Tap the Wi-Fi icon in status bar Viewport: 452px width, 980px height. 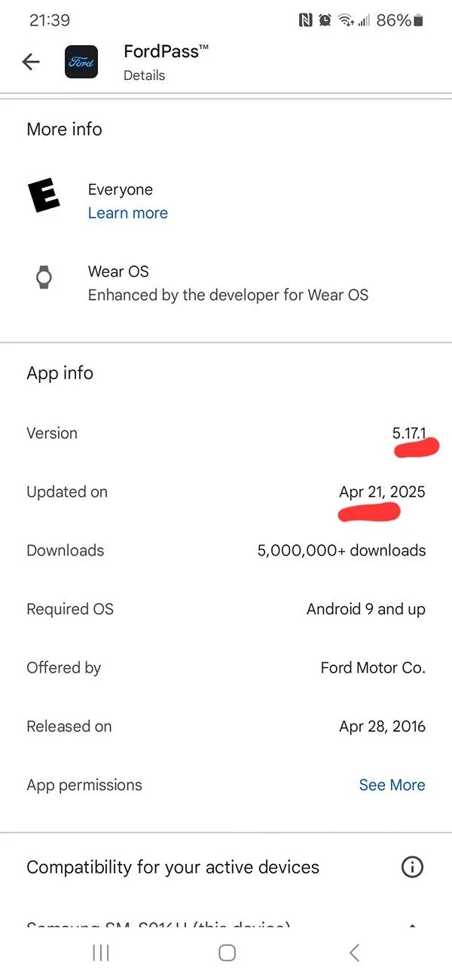tap(346, 20)
